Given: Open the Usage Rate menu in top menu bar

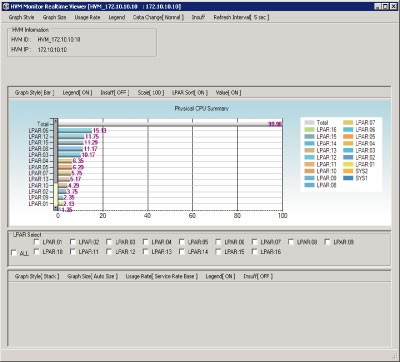Looking at the screenshot, I should [87, 17].
